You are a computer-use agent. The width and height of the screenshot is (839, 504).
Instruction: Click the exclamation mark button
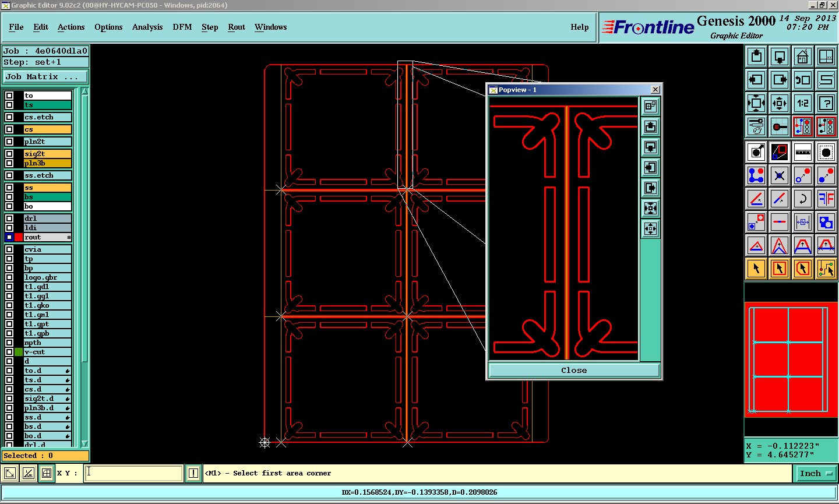[x=193, y=474]
